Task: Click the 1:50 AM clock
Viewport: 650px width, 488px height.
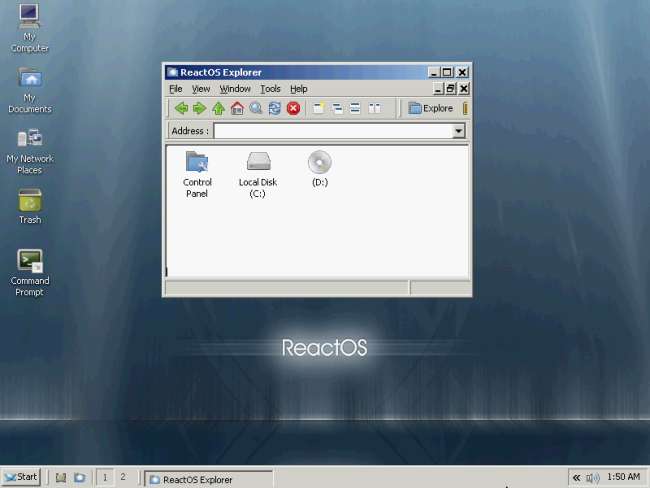Action: [x=623, y=477]
